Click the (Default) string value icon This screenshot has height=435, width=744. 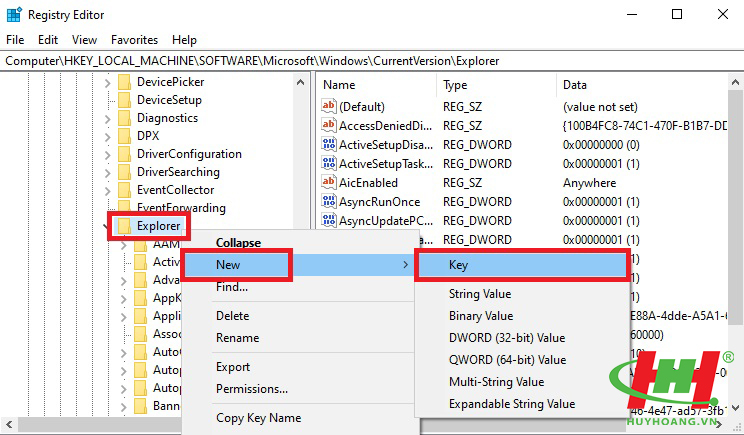[329, 106]
